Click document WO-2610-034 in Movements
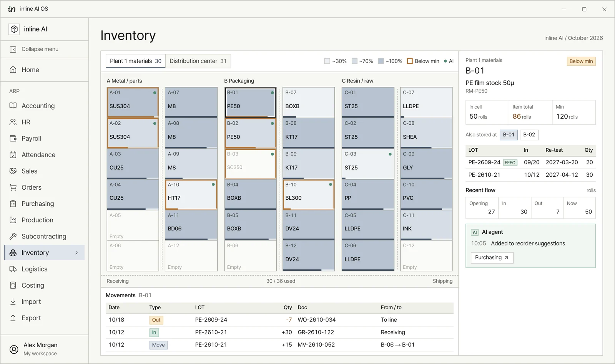This screenshot has width=615, height=364. pos(317,320)
